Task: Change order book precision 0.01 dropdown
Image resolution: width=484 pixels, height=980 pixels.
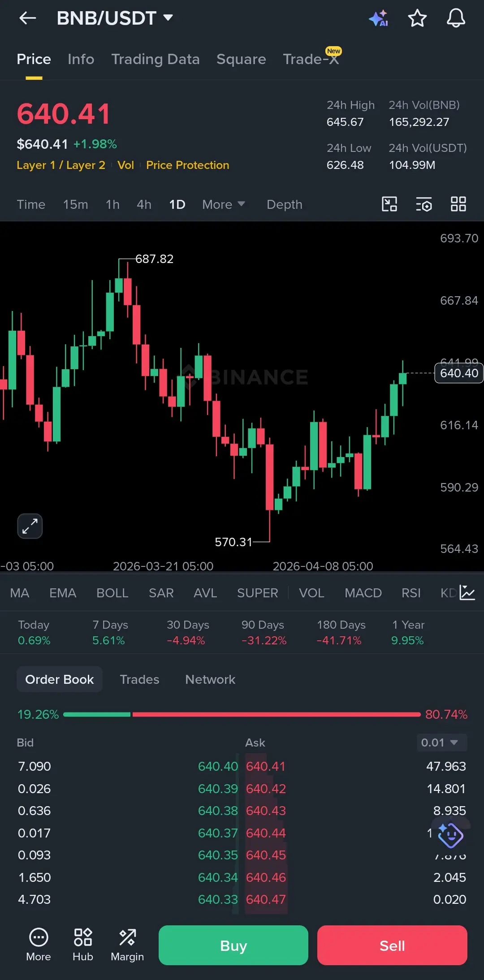Action: coord(441,743)
